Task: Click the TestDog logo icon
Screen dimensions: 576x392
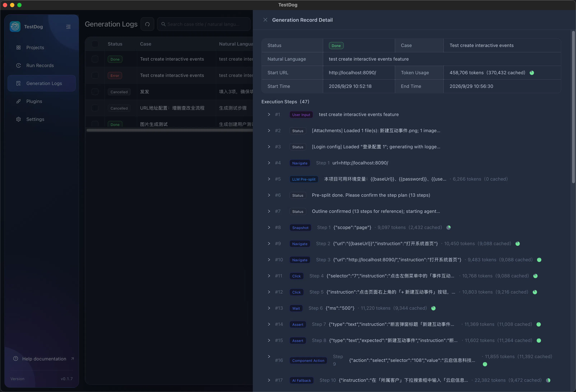Action: pyautogui.click(x=15, y=27)
